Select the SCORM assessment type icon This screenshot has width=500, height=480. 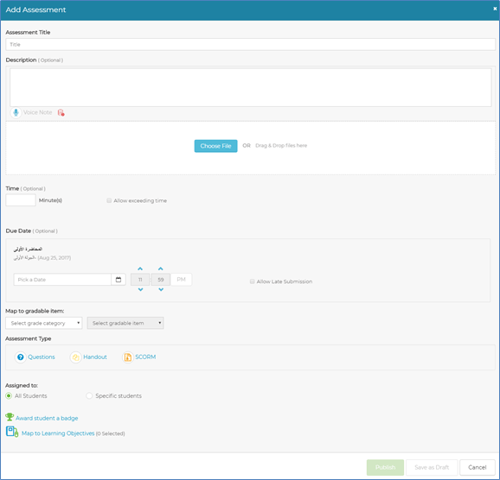click(128, 357)
